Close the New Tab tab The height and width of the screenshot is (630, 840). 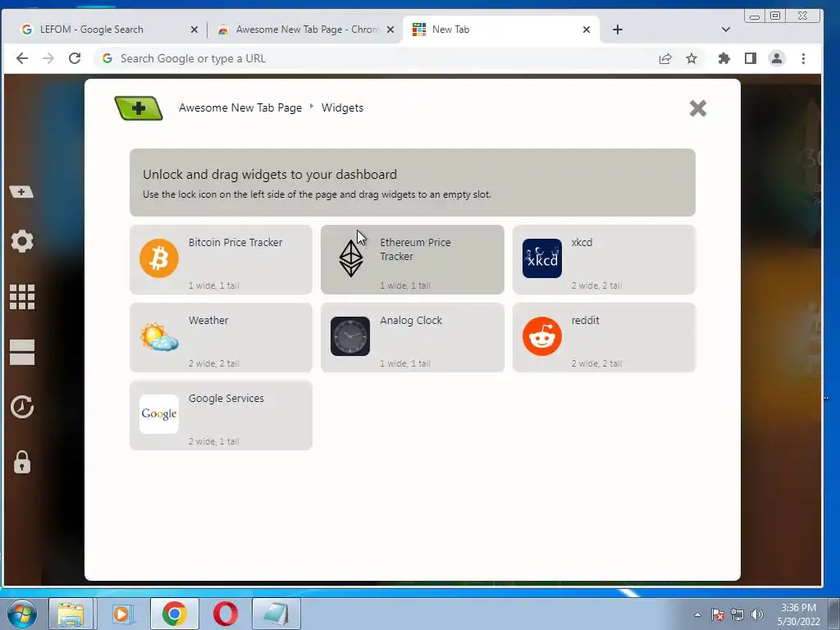point(587,30)
